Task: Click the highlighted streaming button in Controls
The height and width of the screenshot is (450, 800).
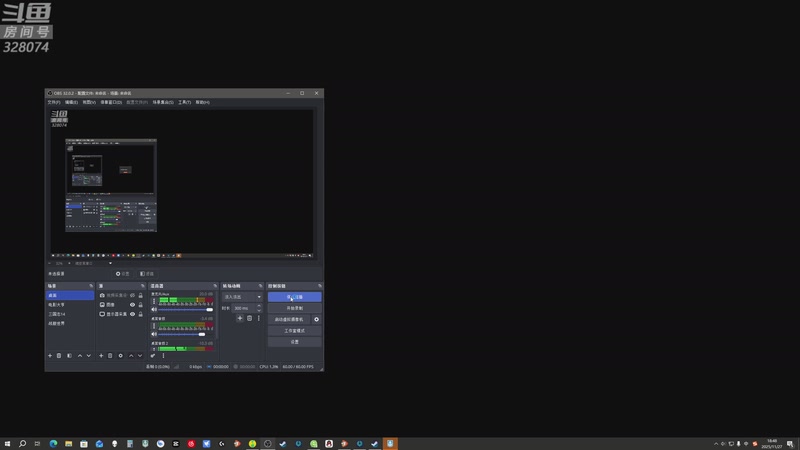Action: coord(294,297)
